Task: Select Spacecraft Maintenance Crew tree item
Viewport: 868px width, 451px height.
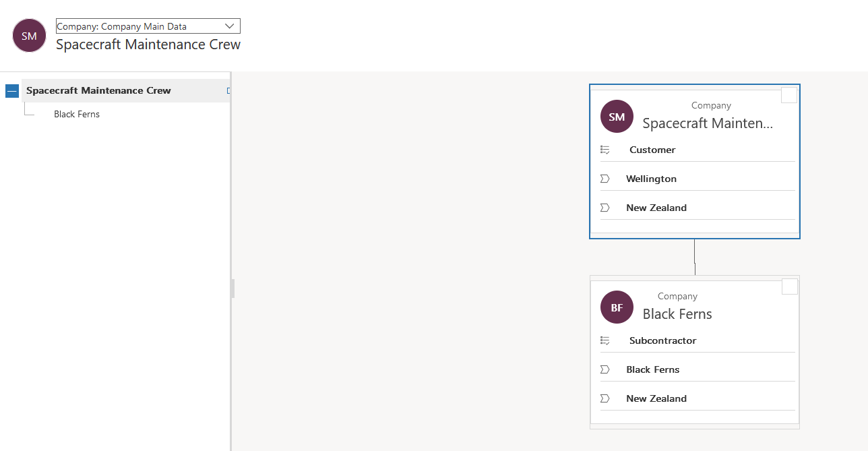Action: [98, 90]
